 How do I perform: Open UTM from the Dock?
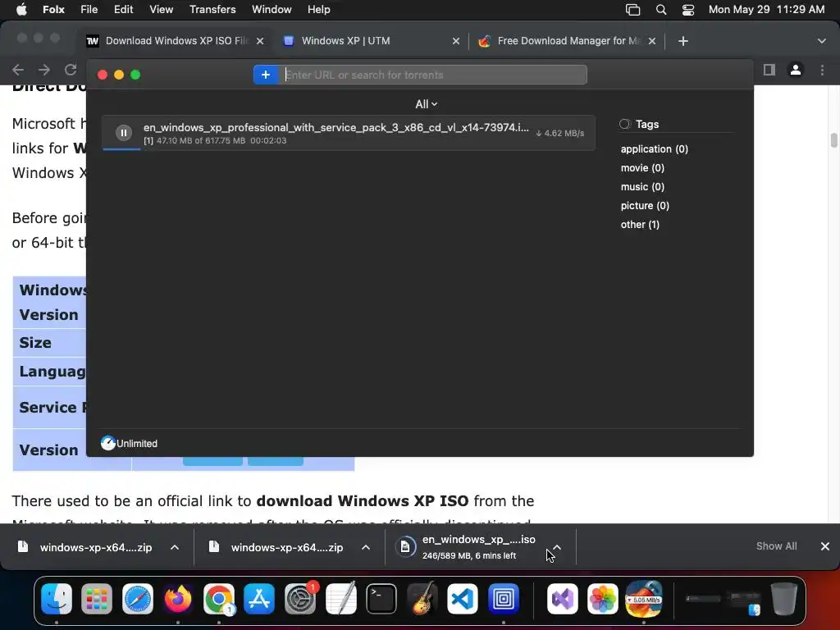pos(504,598)
